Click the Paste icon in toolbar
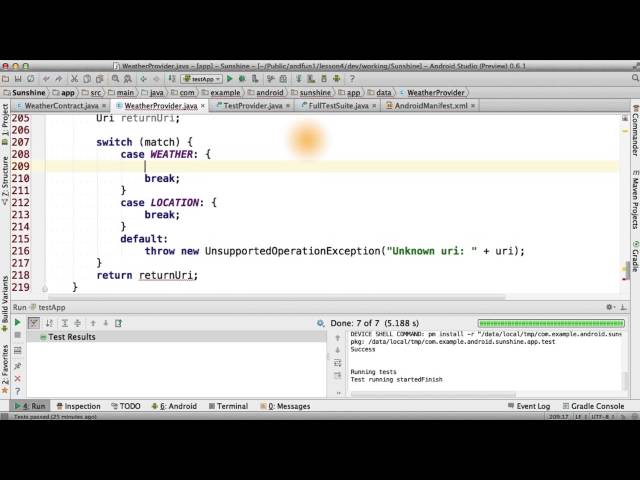The image size is (640, 480). click(100, 79)
